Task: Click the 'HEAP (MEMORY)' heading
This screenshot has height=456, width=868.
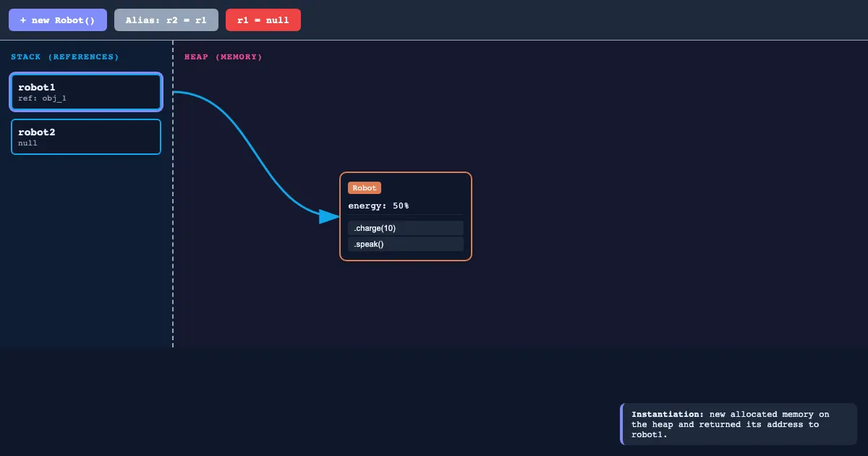Action: tap(224, 56)
